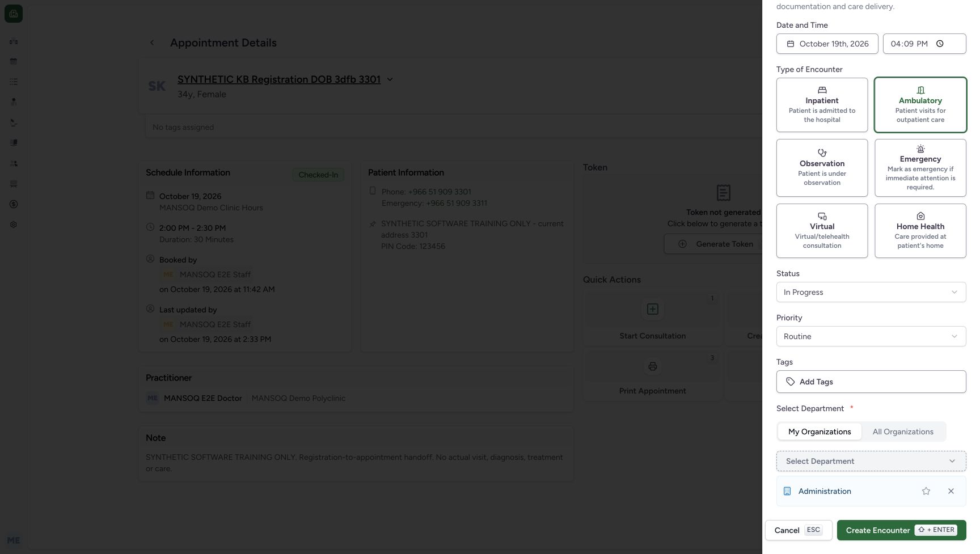Click the Print Appointment quick action
Screen dimensions: 980x554
click(x=653, y=375)
